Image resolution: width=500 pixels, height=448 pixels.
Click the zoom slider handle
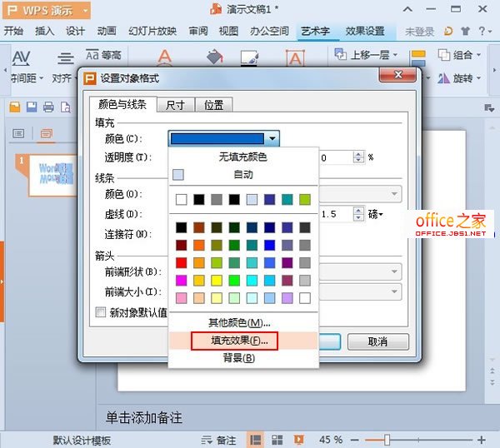click(x=387, y=440)
